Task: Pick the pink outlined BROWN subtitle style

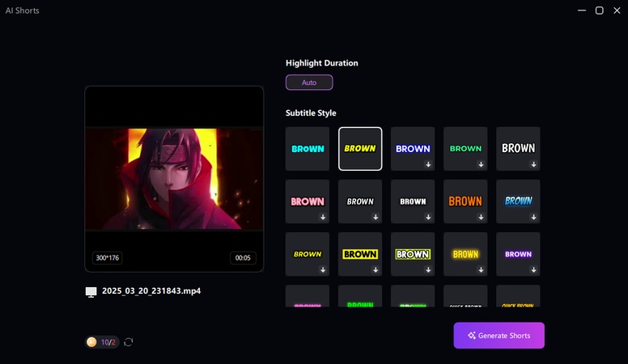Action: click(x=308, y=201)
